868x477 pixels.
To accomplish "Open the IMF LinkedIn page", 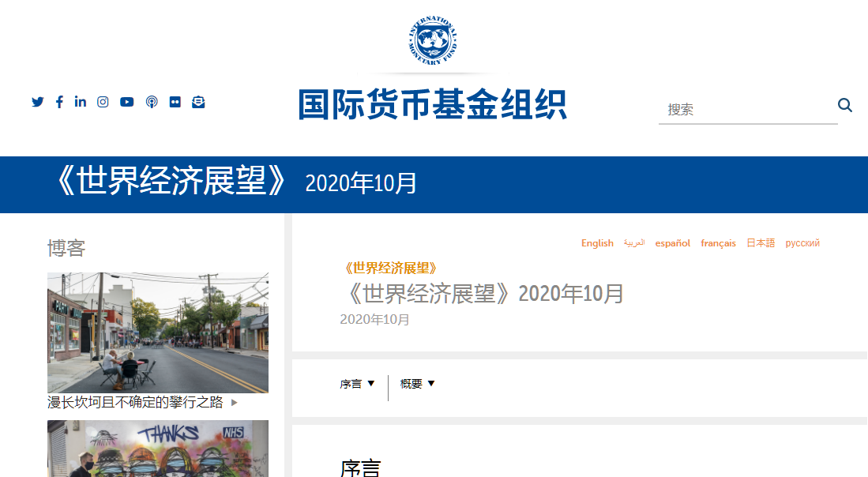I will [81, 102].
